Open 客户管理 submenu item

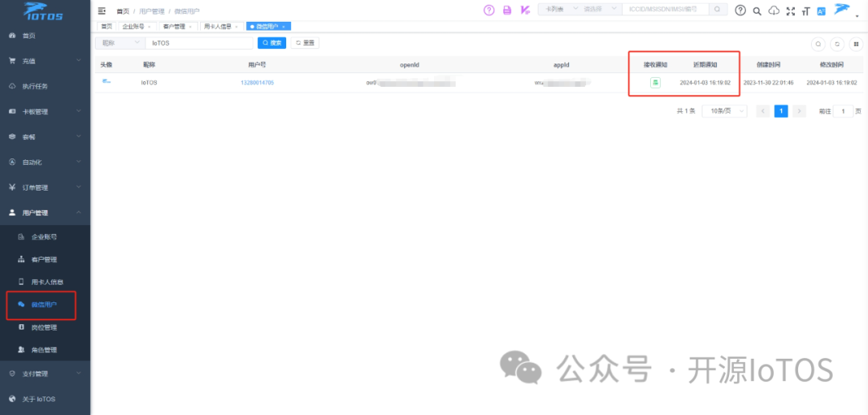tap(45, 259)
